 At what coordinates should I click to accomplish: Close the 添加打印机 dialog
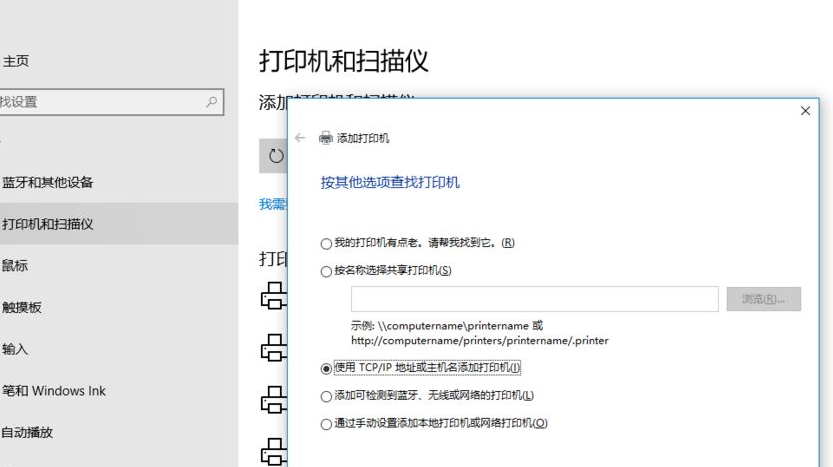click(x=805, y=111)
